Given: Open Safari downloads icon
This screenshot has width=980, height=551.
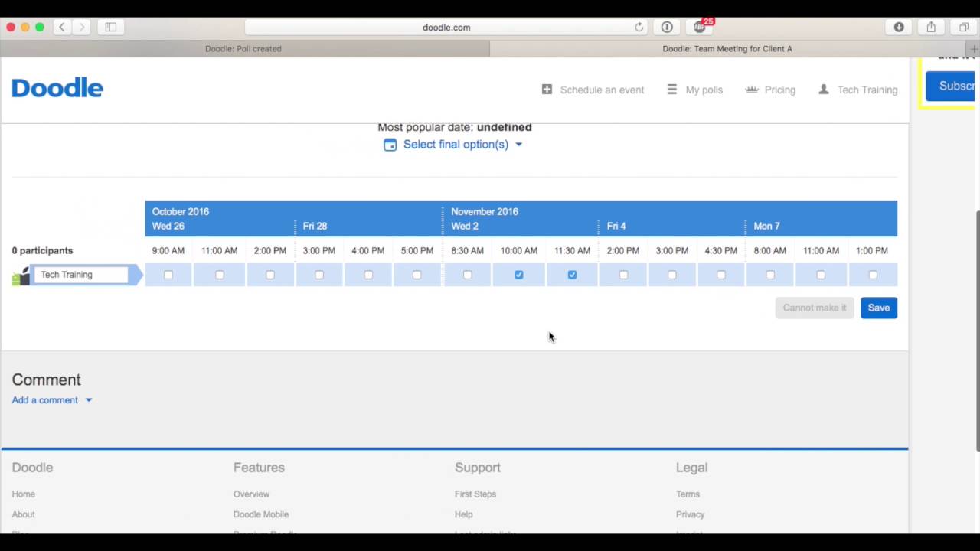Looking at the screenshot, I should click(x=899, y=27).
